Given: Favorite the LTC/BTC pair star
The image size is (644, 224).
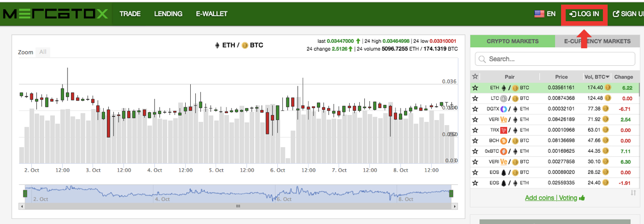Looking at the screenshot, I should (x=475, y=98).
